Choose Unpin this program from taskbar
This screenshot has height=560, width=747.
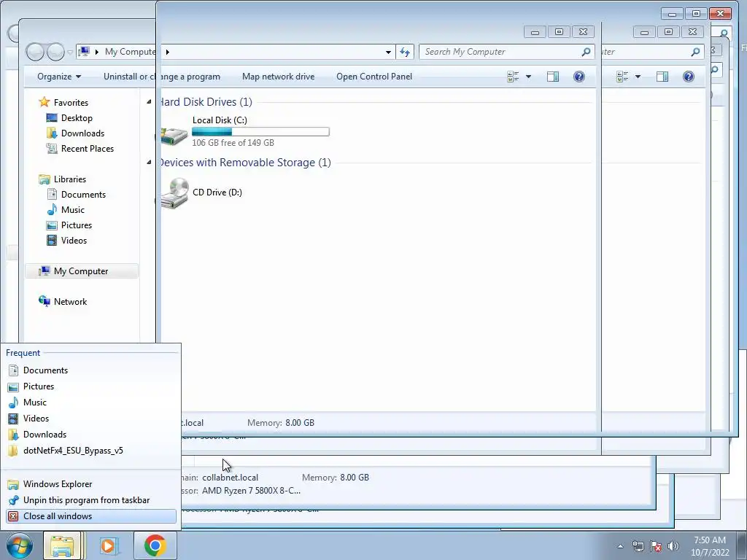coord(86,500)
